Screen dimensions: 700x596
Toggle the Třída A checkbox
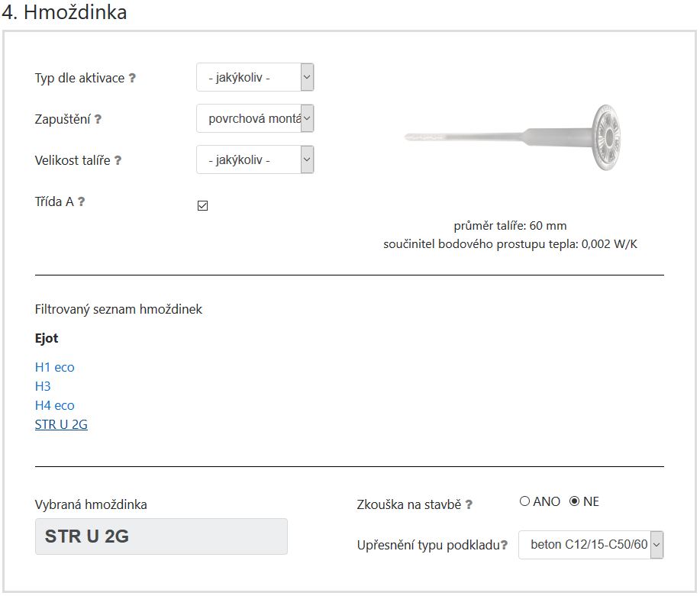click(x=203, y=205)
